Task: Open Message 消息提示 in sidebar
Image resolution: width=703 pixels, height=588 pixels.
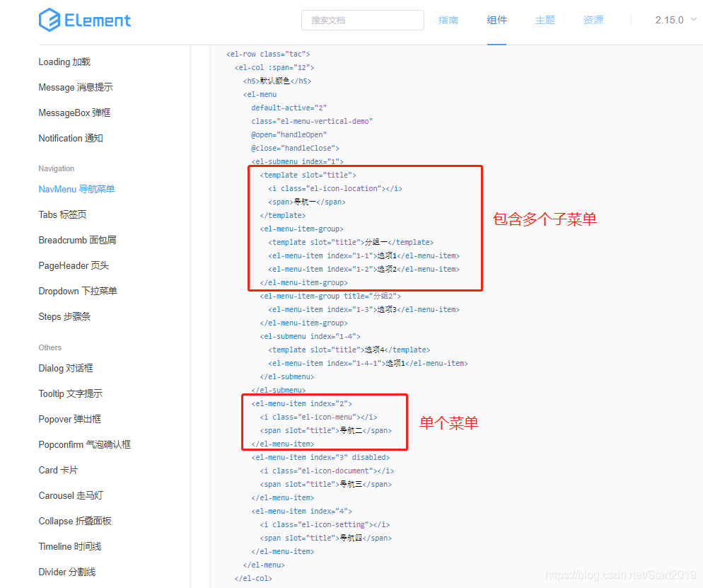Action: (x=76, y=88)
